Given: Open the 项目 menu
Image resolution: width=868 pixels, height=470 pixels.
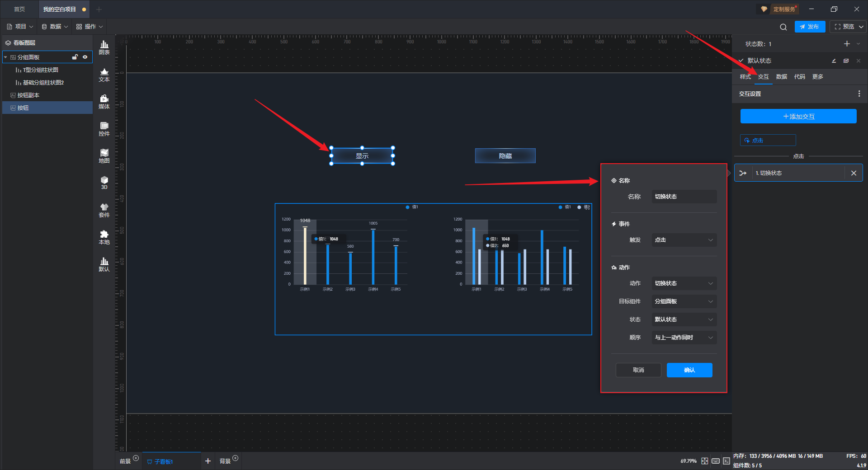Looking at the screenshot, I should [x=20, y=27].
